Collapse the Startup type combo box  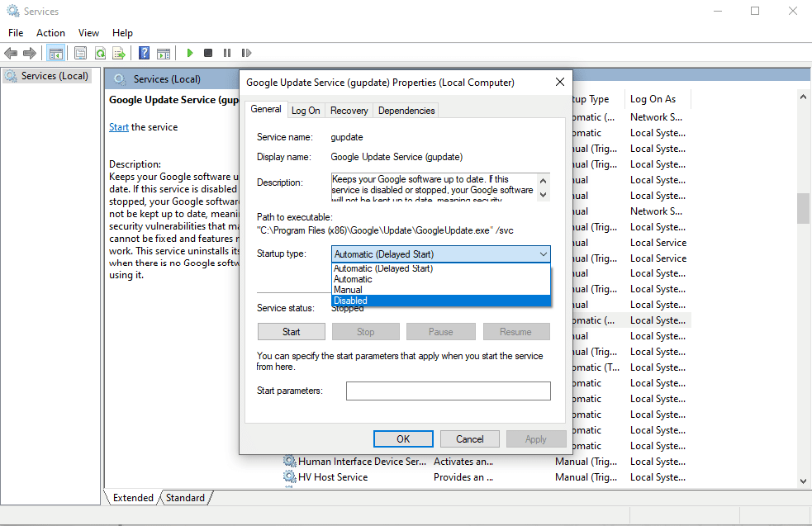[543, 254]
